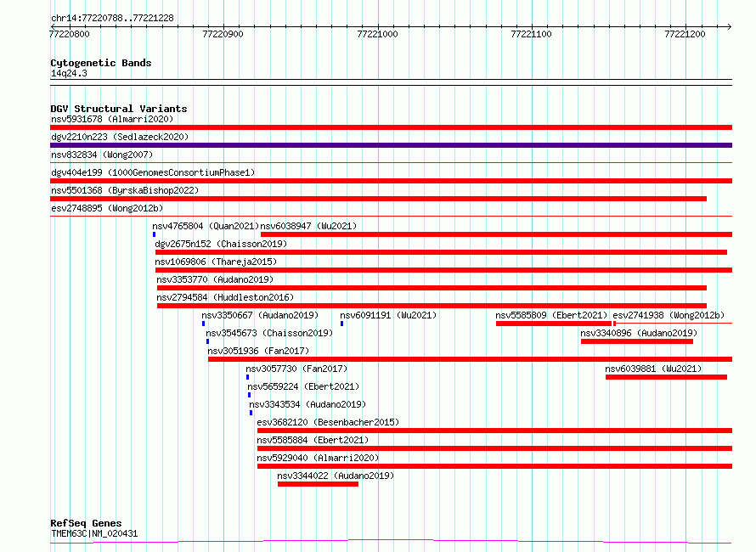Click blue marker under nsv5659224
This screenshot has height=552, width=756.
tap(249, 395)
